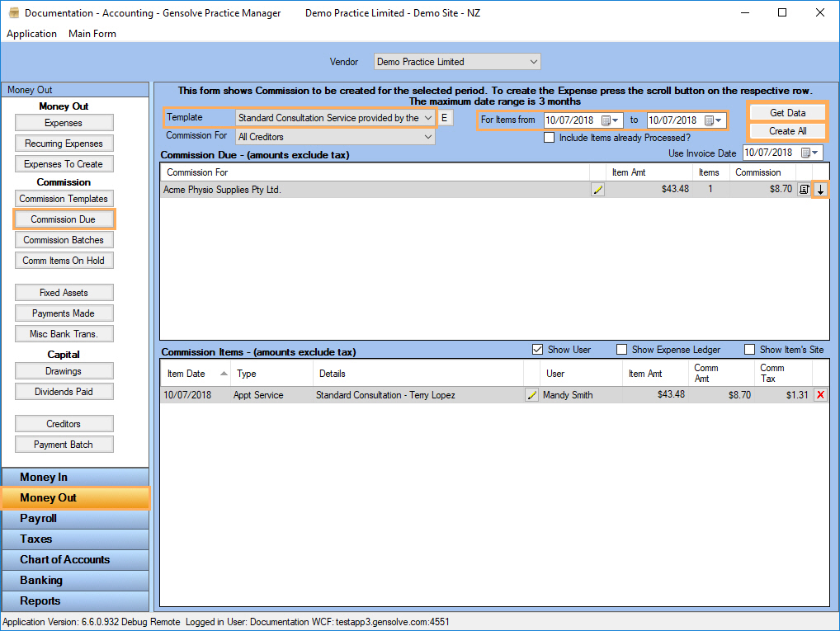The image size is (840, 631).
Task: Open the Expenses form
Action: click(64, 123)
